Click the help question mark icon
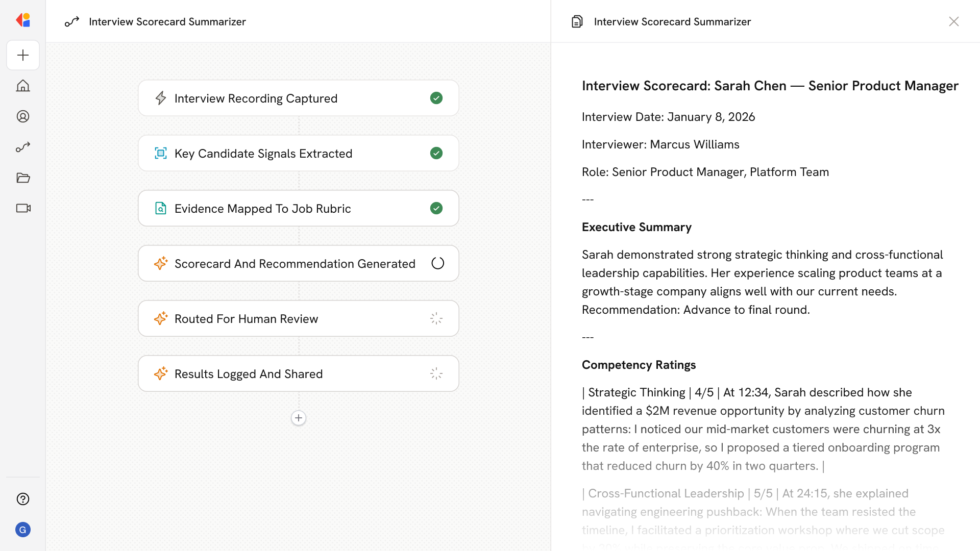980x551 pixels. click(x=23, y=499)
